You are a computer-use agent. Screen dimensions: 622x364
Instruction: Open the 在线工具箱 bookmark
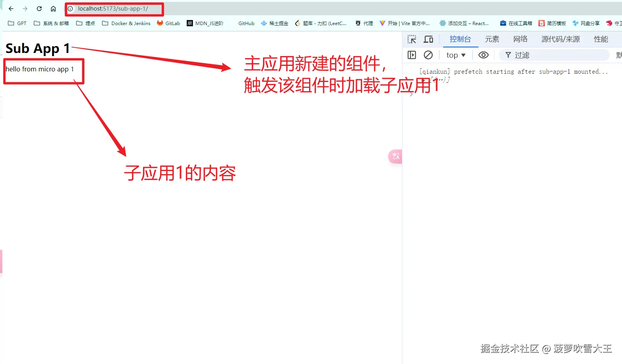click(516, 23)
